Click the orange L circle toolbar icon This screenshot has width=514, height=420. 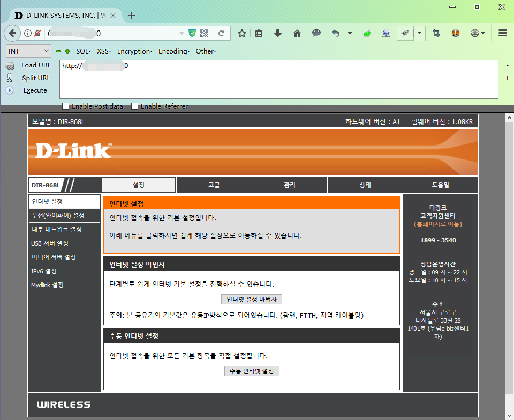tap(456, 33)
